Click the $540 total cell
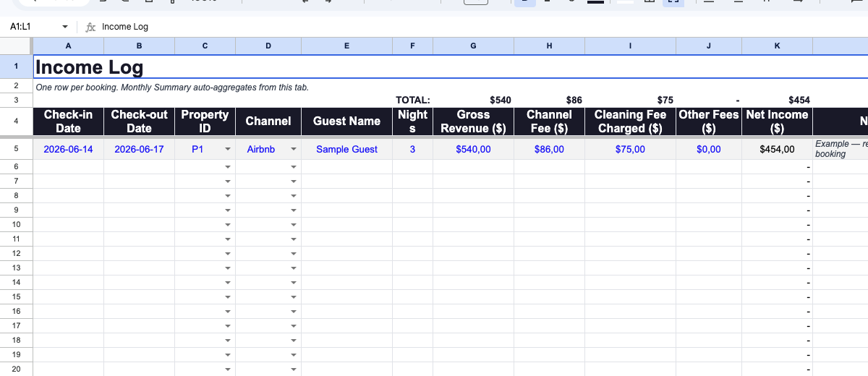868x376 pixels. 473,100
